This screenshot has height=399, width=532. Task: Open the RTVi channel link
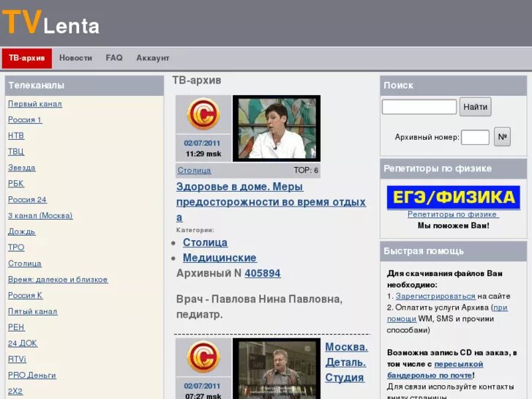17,359
